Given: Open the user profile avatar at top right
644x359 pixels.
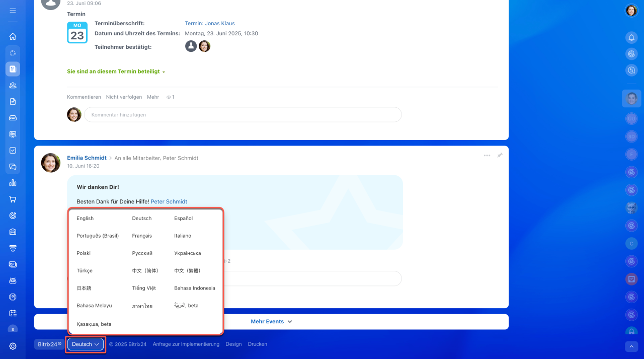Looking at the screenshot, I should [631, 11].
